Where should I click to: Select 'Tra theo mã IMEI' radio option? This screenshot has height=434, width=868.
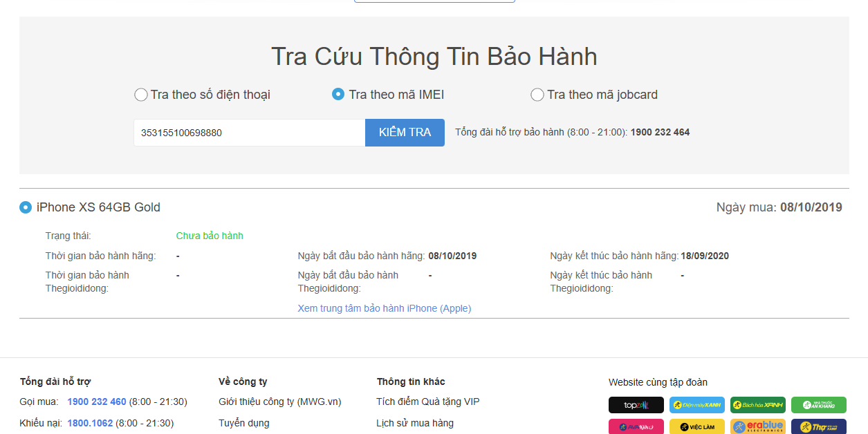click(x=338, y=95)
